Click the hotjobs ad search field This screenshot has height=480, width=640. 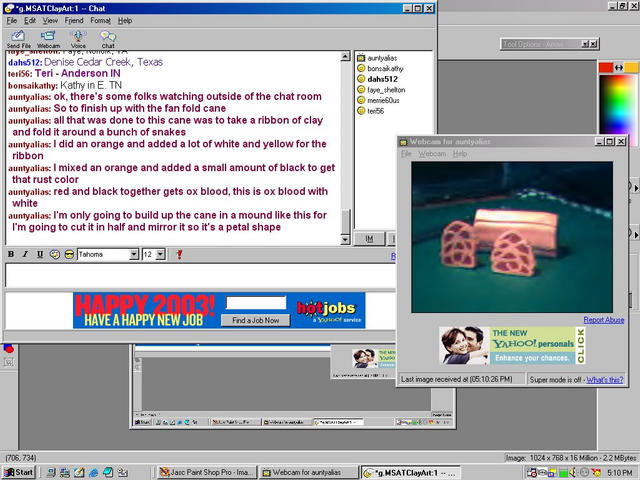click(256, 303)
